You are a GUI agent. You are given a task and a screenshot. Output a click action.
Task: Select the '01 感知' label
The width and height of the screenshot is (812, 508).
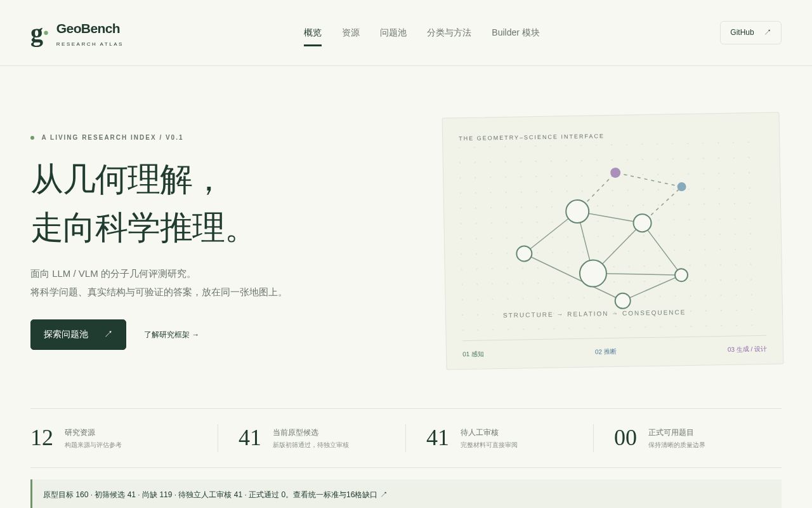[x=473, y=354]
